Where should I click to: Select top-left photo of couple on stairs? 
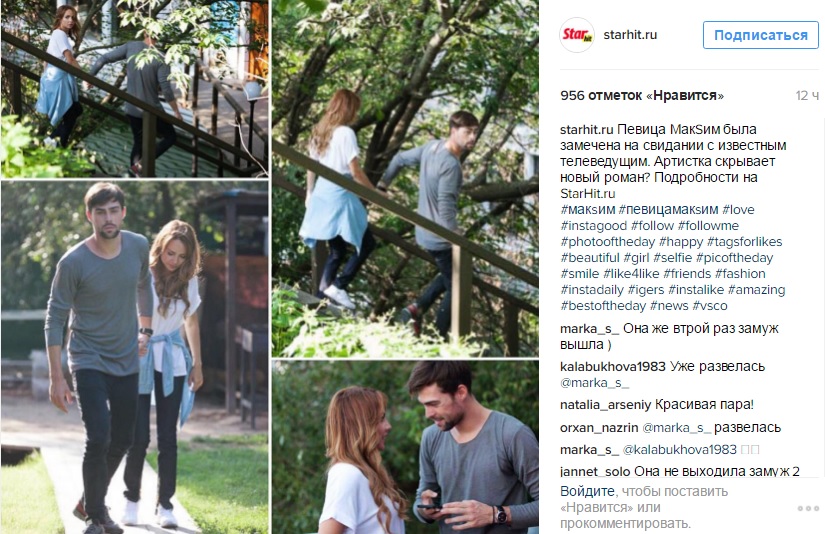(135, 88)
